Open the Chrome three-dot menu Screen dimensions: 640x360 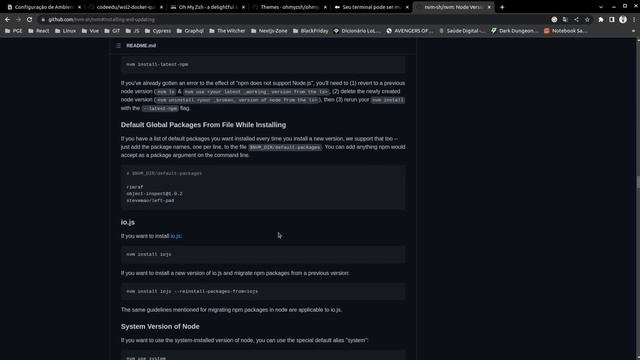tap(634, 20)
